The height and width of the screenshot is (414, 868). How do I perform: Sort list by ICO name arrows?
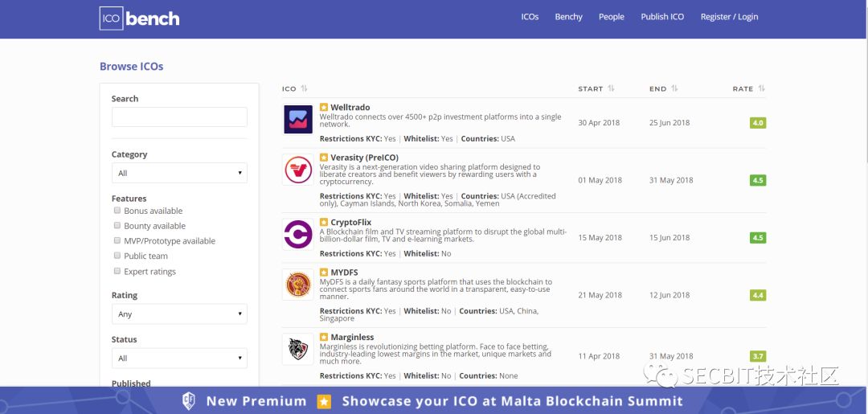coord(304,88)
